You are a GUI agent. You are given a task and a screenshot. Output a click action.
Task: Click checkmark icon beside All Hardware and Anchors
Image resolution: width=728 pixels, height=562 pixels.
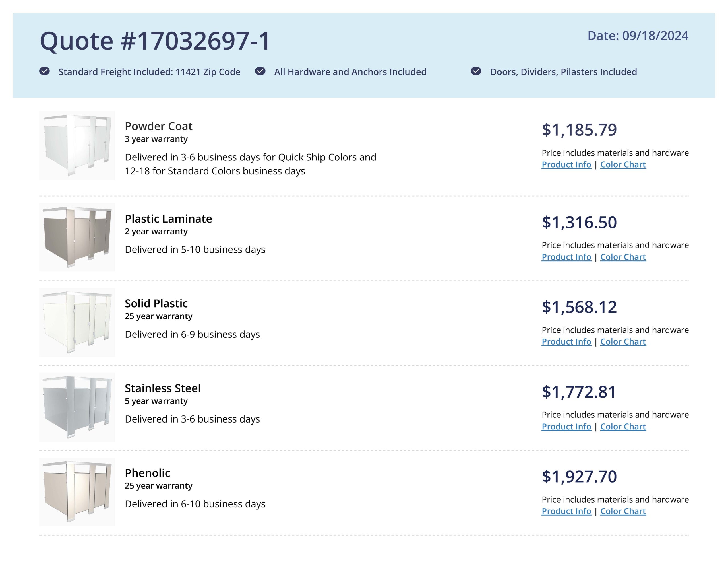(260, 71)
